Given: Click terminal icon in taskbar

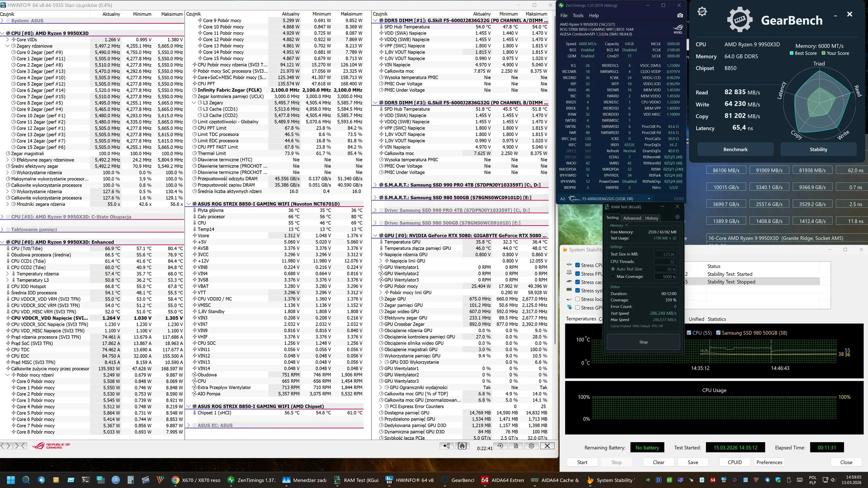Looking at the screenshot, I should 85,480.
